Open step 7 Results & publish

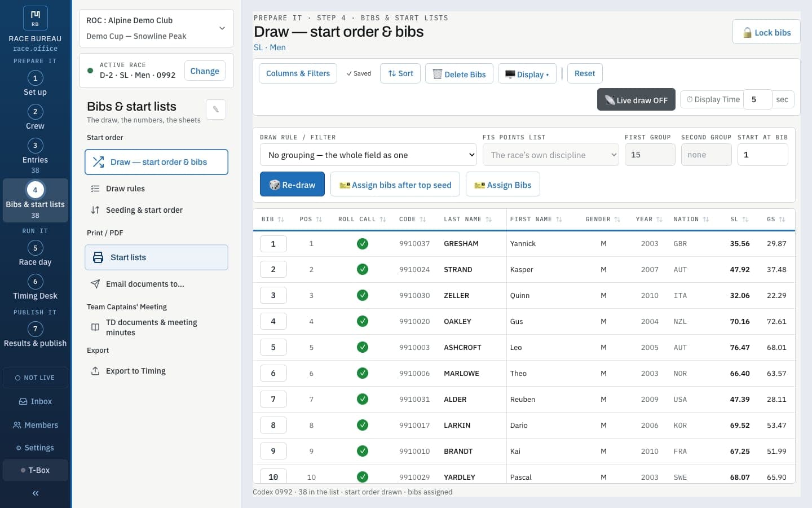click(35, 335)
